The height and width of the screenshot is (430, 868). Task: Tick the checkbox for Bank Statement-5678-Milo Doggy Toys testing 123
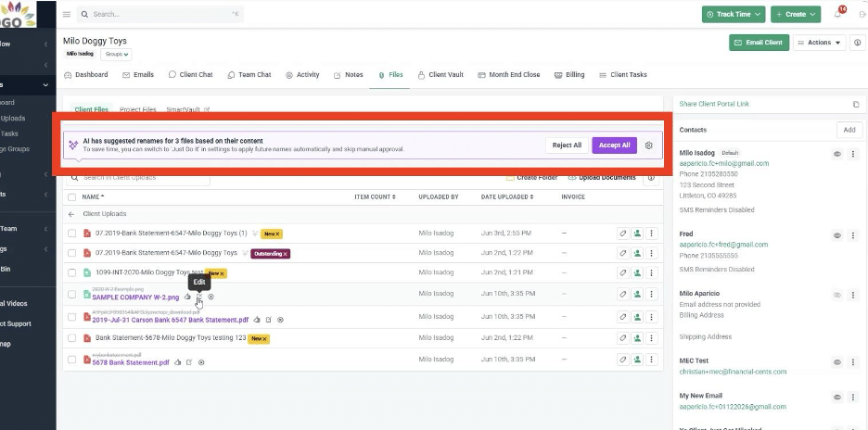[72, 338]
